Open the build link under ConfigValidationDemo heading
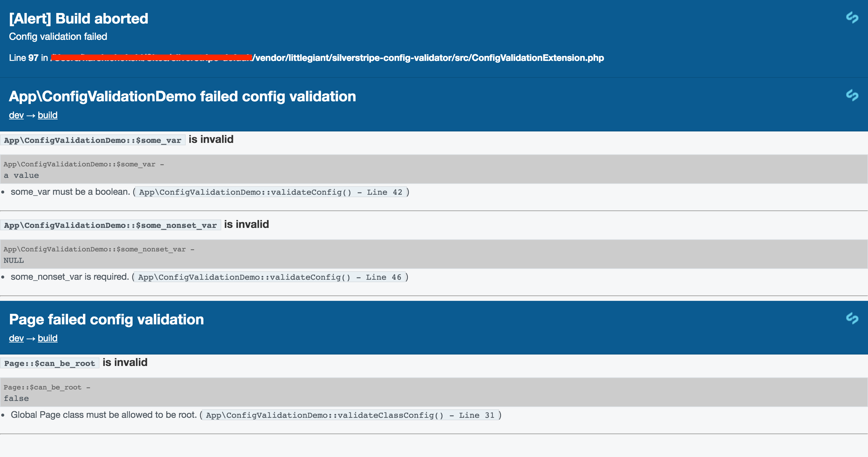The width and height of the screenshot is (868, 457). click(48, 115)
